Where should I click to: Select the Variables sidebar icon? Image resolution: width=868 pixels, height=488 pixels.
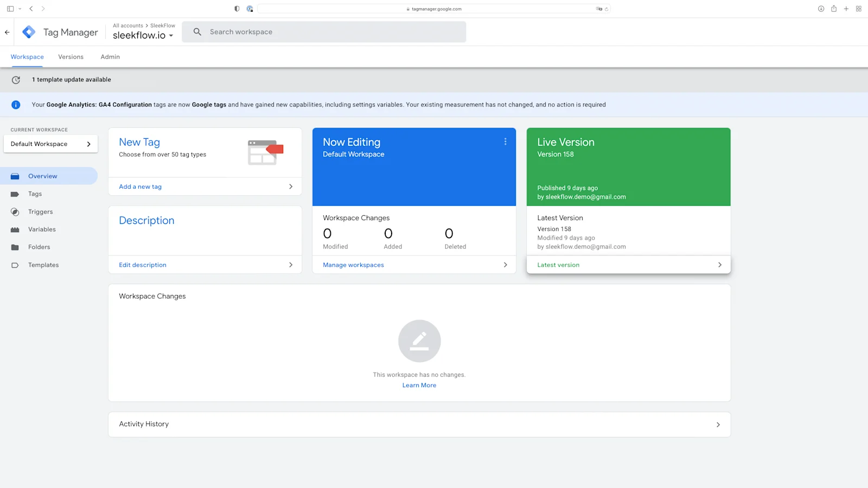15,229
